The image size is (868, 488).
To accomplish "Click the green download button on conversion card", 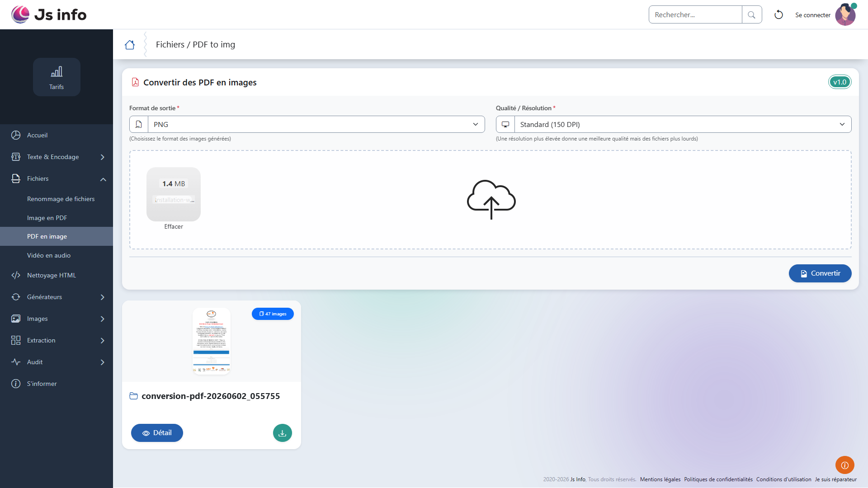I will [x=283, y=433].
